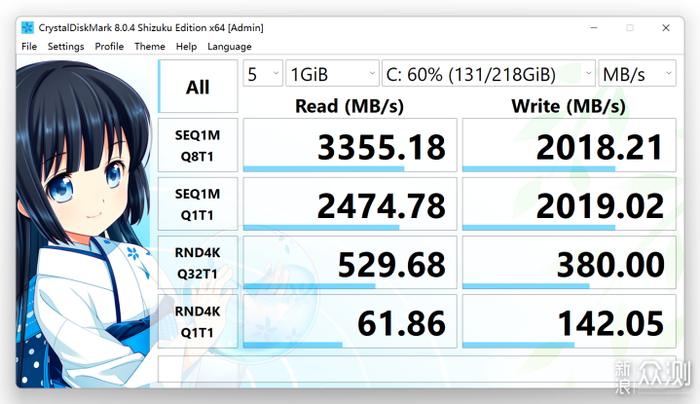Screen dimensions: 700x404
Task: Open the Theme menu
Action: 150,46
